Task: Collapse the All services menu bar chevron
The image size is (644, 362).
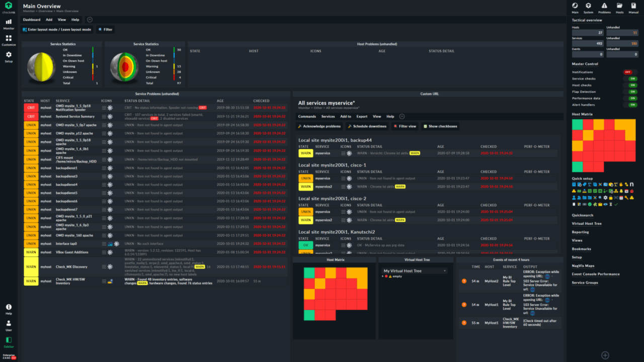Action: tap(402, 116)
